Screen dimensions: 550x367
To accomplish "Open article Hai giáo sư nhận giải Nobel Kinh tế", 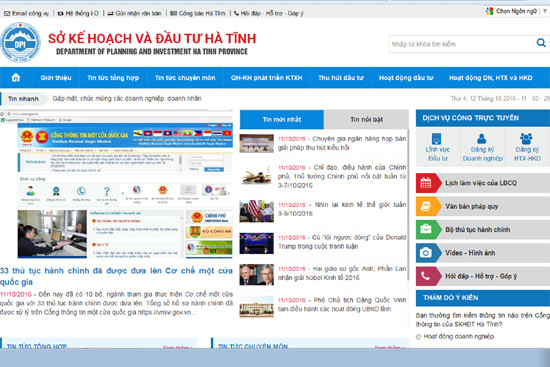I will (342, 273).
